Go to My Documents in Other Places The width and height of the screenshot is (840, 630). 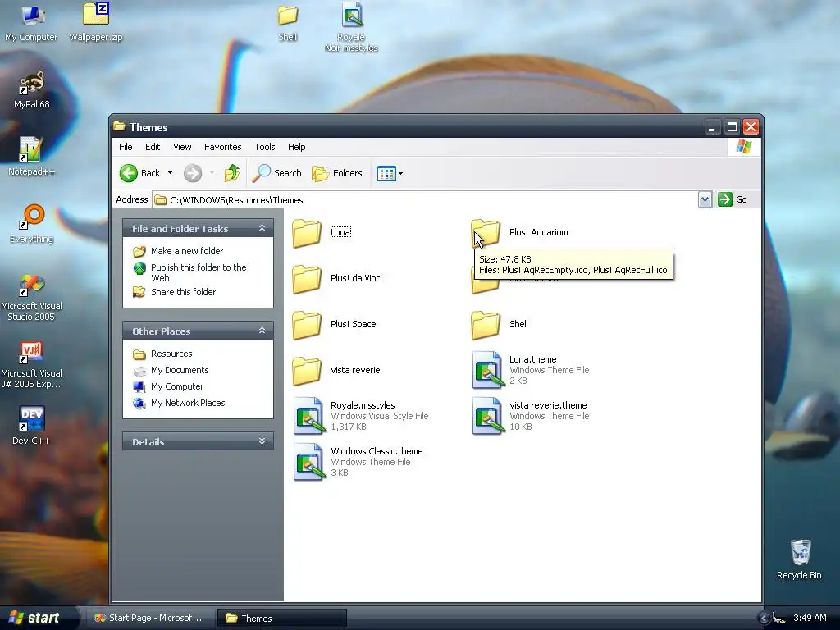180,370
